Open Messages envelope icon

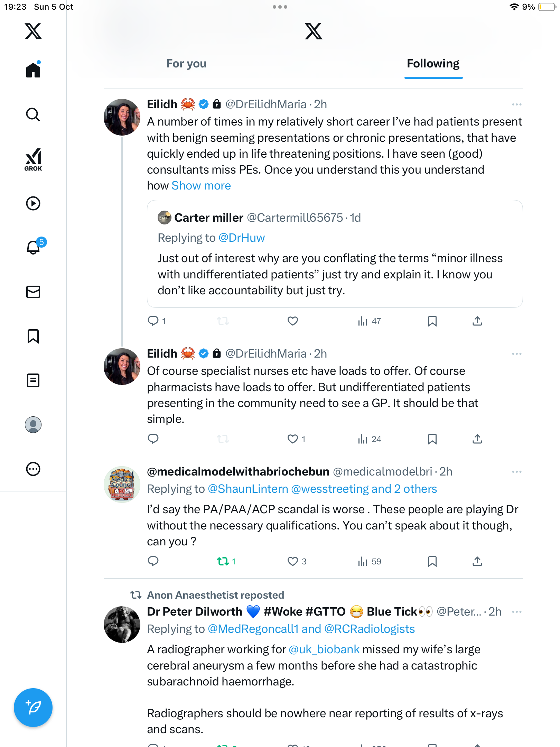click(x=33, y=292)
